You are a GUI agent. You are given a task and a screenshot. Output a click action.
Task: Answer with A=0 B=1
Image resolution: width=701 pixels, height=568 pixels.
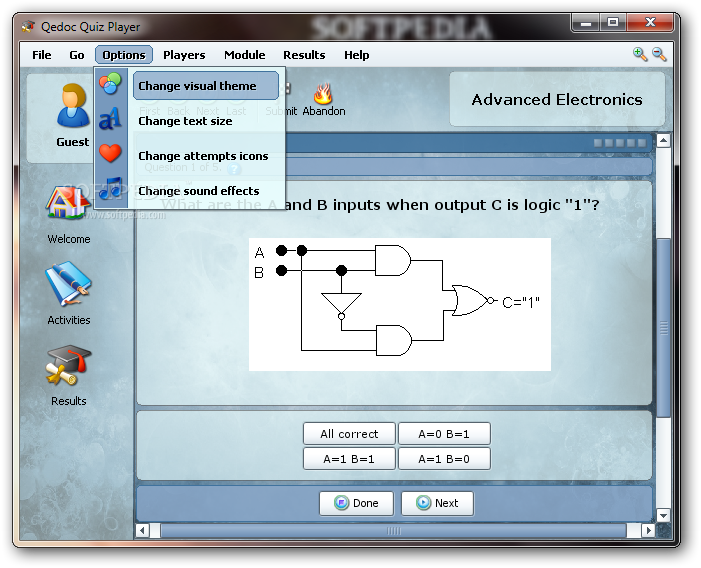444,434
